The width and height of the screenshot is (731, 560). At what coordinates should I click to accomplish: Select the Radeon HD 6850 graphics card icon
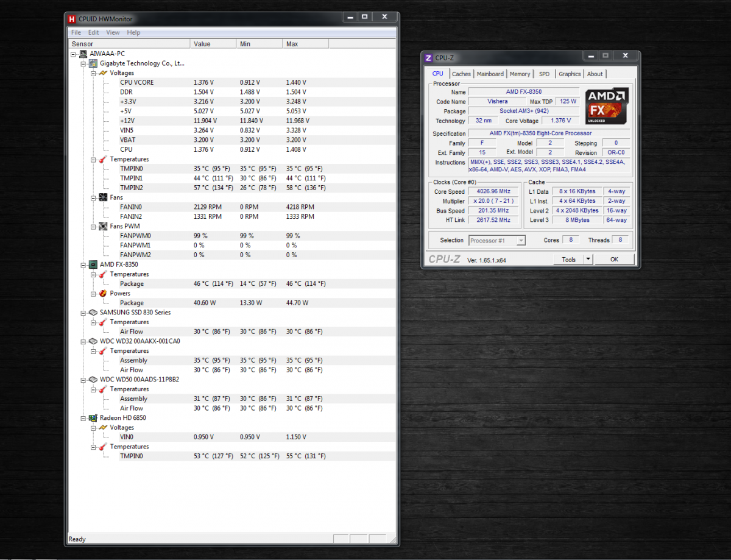coord(93,418)
